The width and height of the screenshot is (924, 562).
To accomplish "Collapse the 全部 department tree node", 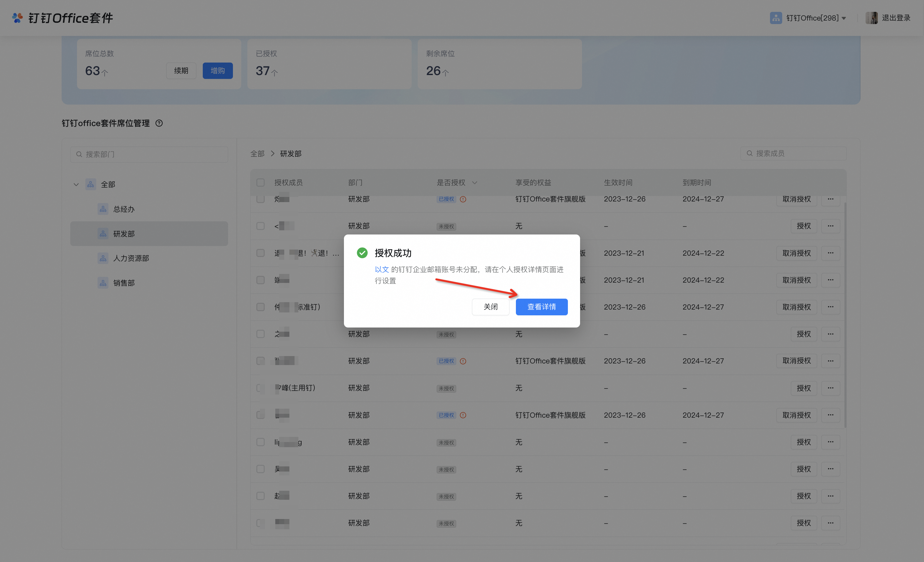I will click(76, 184).
